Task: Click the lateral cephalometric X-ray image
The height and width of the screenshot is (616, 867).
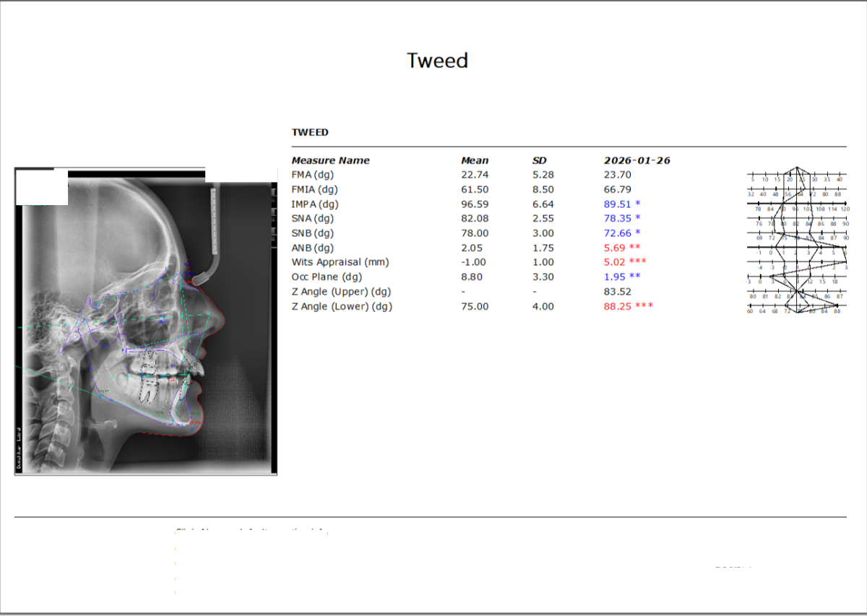Action: pos(145,321)
